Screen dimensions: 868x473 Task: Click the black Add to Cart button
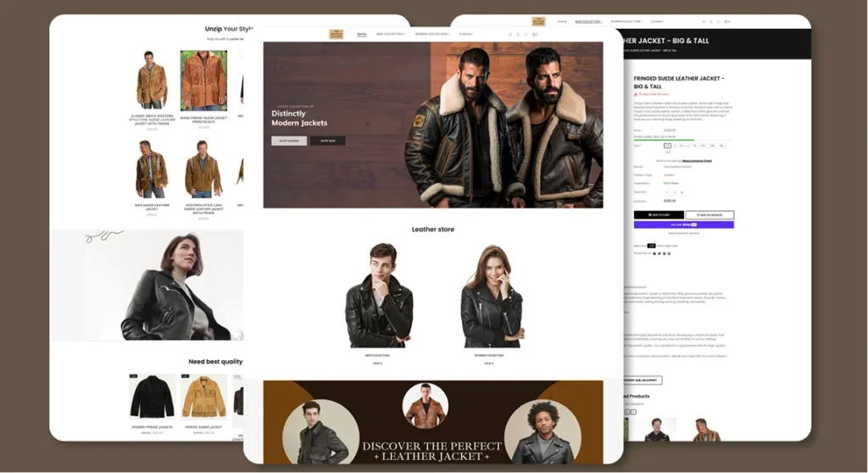[659, 215]
